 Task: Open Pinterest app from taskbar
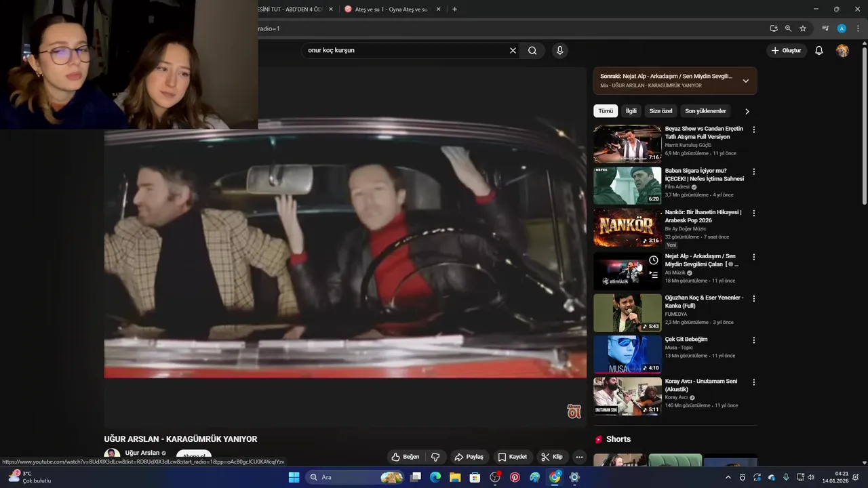click(x=515, y=477)
